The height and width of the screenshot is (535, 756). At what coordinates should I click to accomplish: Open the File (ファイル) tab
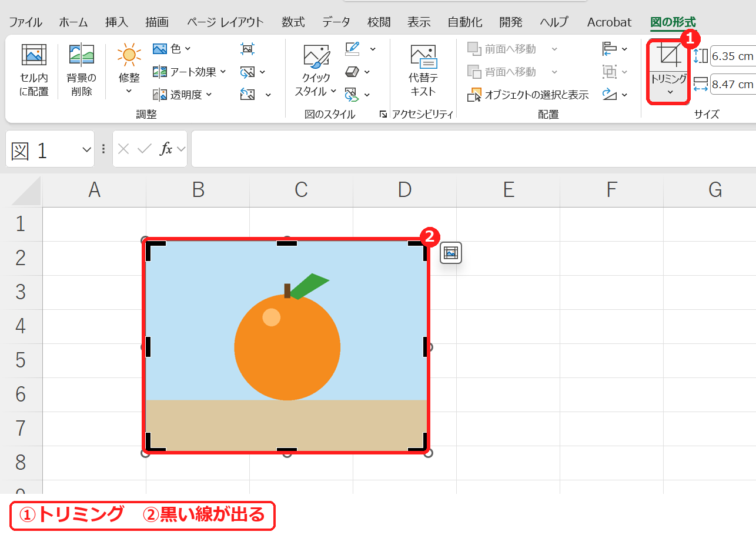[25, 22]
